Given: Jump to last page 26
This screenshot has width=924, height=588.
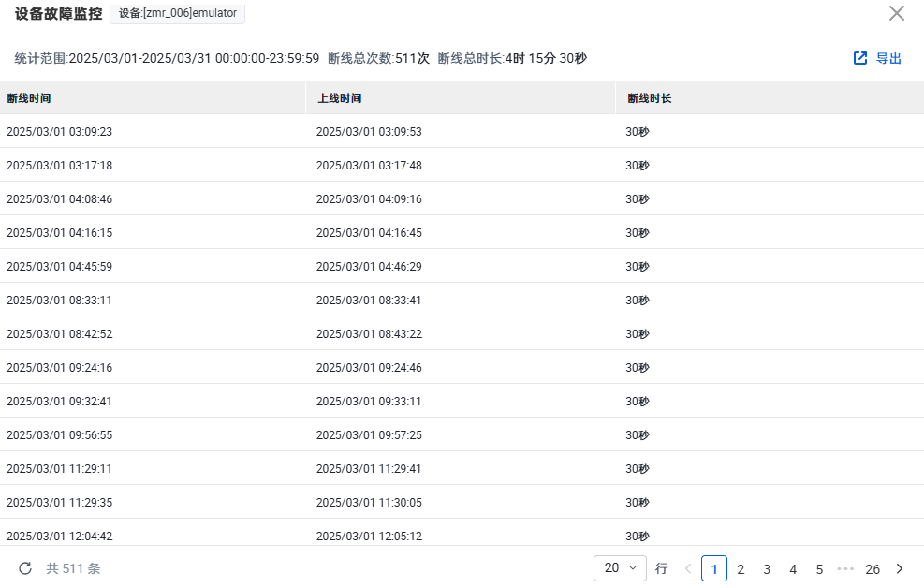Looking at the screenshot, I should (873, 568).
